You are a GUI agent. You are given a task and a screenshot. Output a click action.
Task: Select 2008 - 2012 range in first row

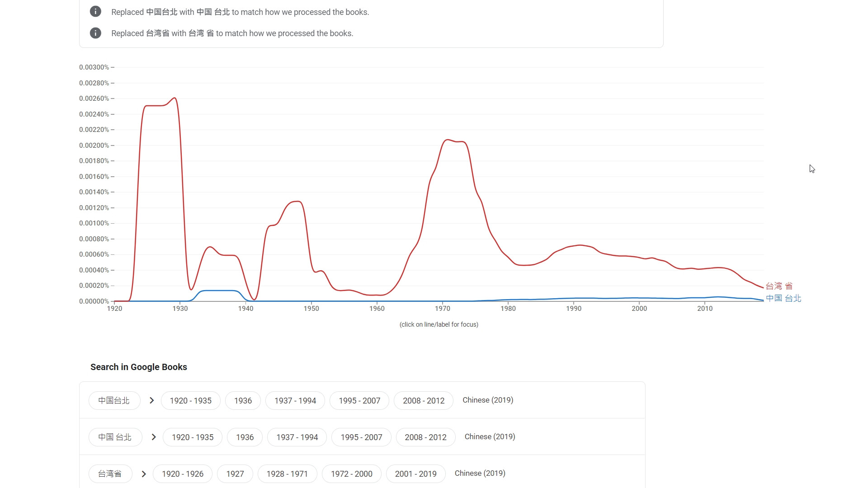pyautogui.click(x=423, y=400)
